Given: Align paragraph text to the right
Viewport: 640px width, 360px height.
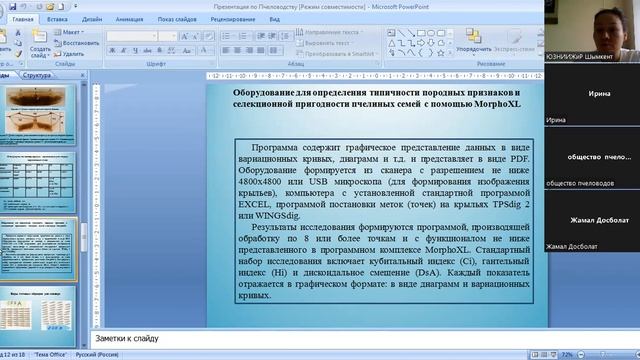Looking at the screenshot, I should pos(249,51).
